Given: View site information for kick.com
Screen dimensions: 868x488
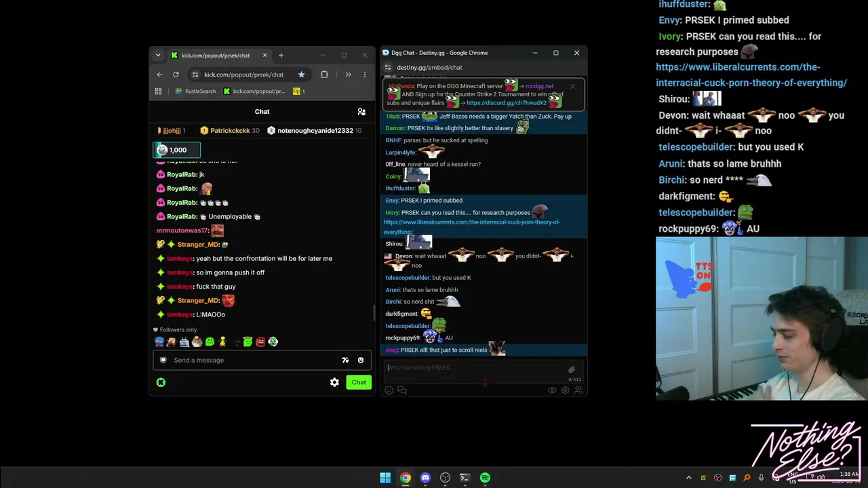Looking at the screenshot, I should 195,75.
